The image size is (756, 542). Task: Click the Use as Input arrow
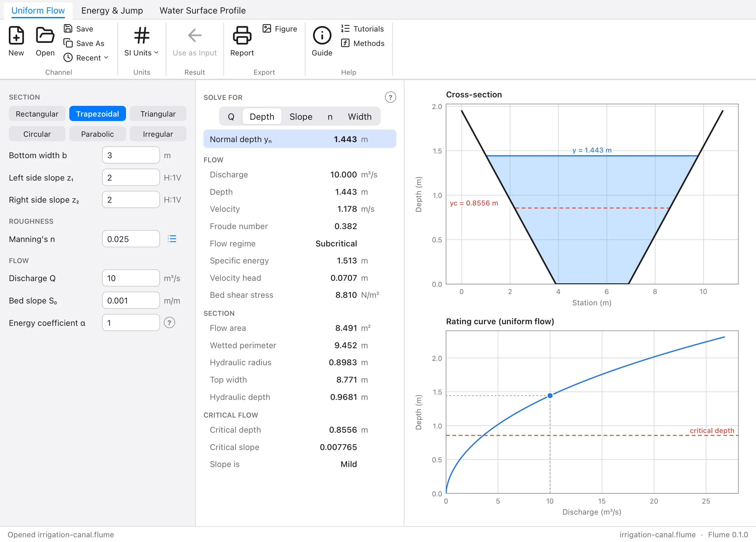tap(194, 35)
